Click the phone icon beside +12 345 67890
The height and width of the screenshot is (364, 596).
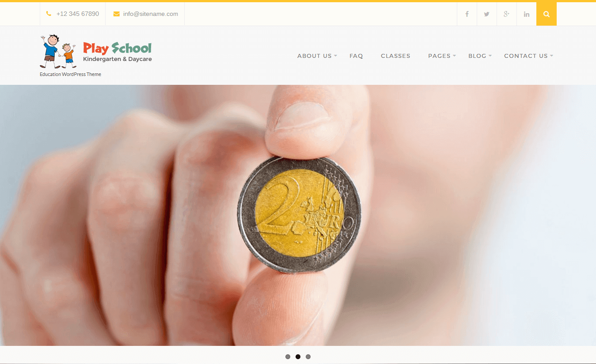click(x=49, y=14)
